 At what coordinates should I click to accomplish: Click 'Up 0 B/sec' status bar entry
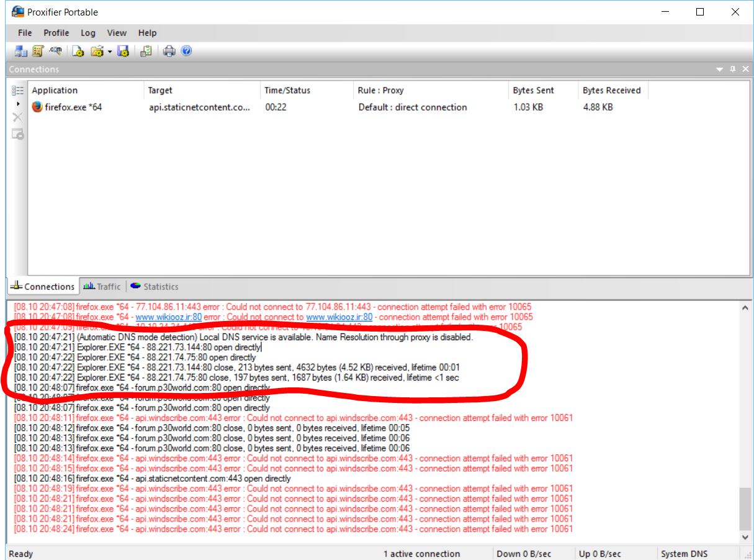(600, 554)
